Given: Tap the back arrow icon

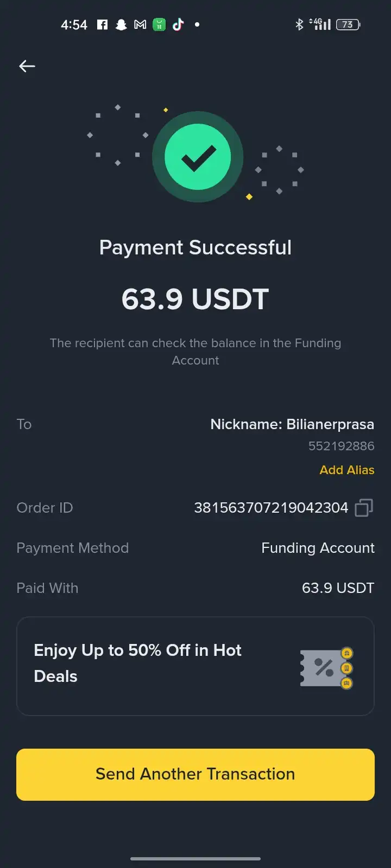Looking at the screenshot, I should [27, 66].
